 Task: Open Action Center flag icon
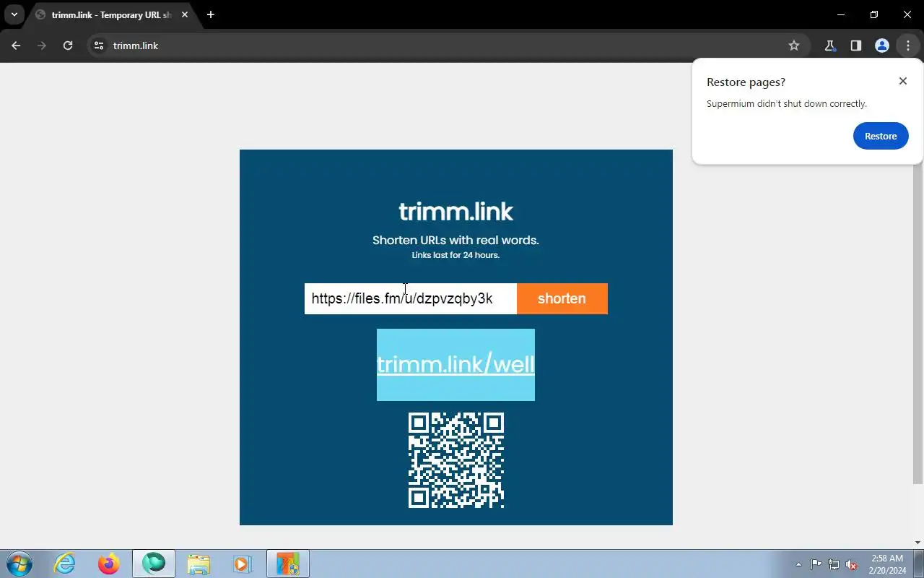pos(816,564)
